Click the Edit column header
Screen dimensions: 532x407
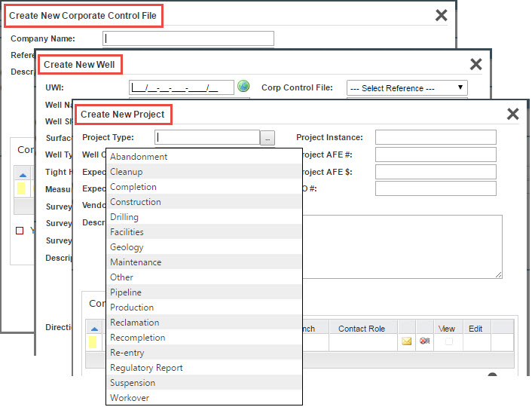click(475, 329)
